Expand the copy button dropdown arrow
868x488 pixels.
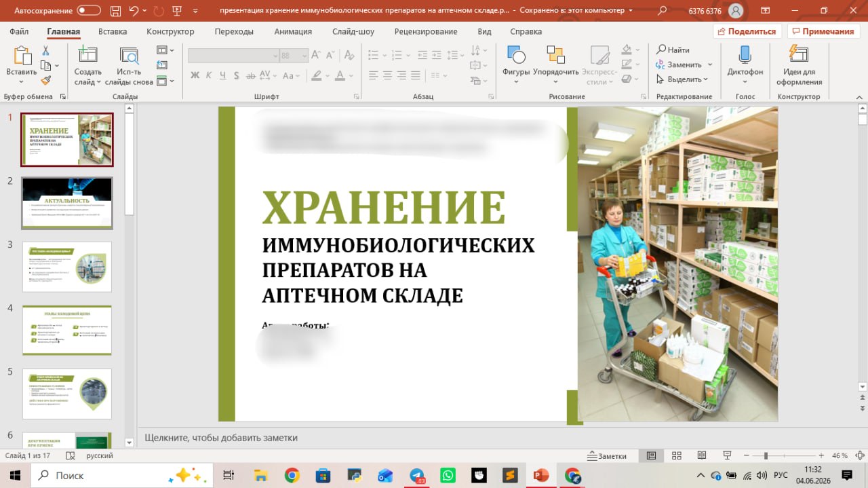pyautogui.click(x=57, y=66)
